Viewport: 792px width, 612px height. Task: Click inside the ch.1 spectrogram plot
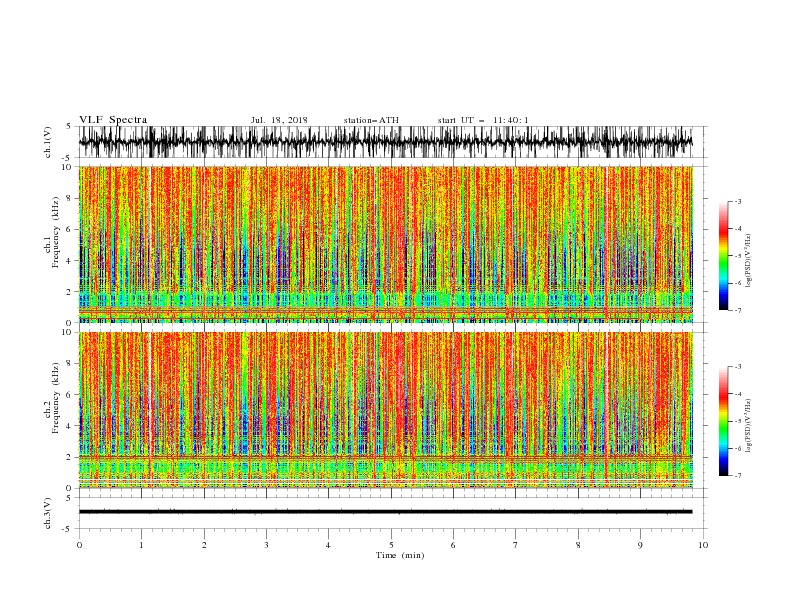(386, 244)
